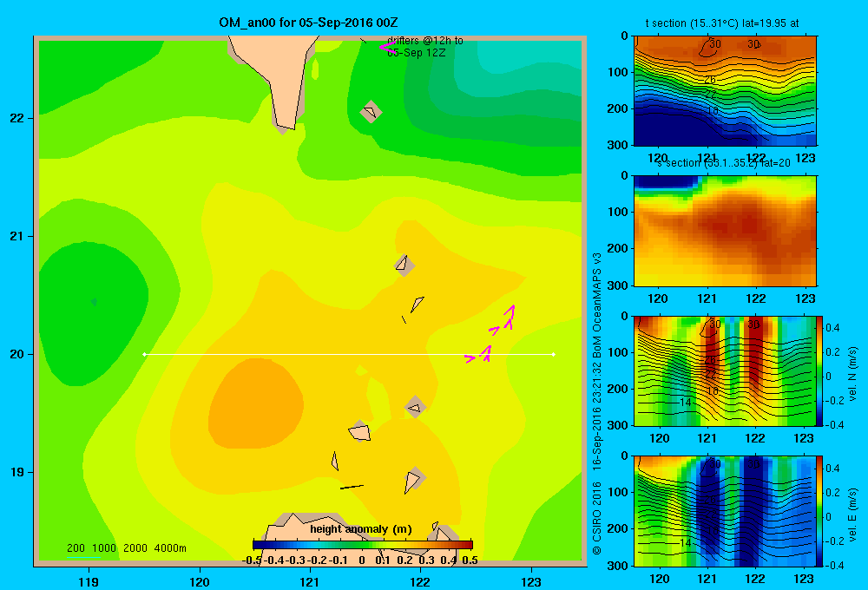Click the 0.5 tick of height anomaly colorbar
This screenshot has width=868, height=590.
[x=470, y=560]
